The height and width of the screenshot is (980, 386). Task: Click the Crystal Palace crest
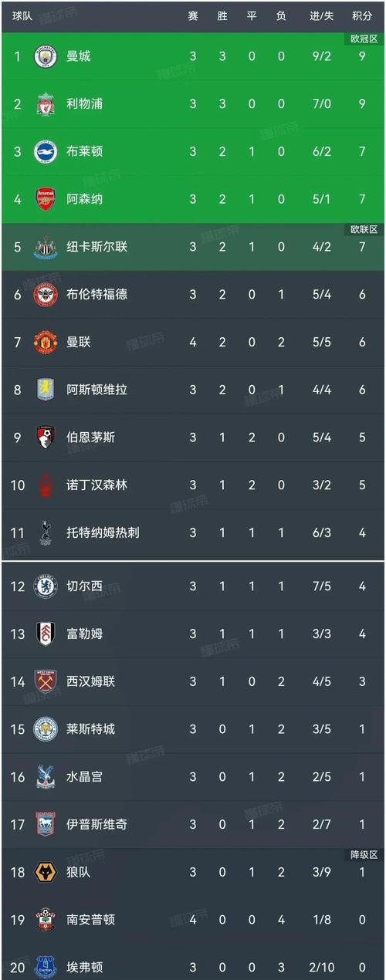tap(46, 777)
